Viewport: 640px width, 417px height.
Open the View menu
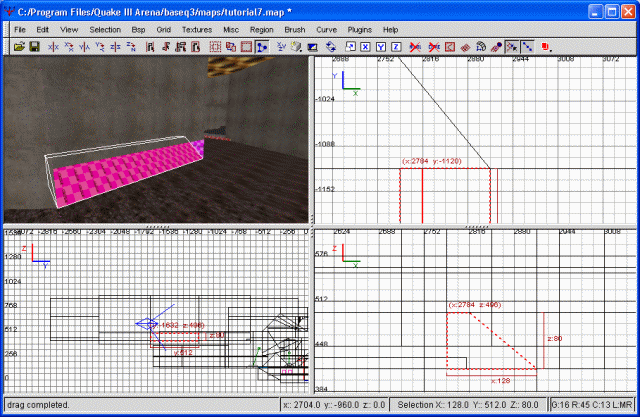(69, 30)
